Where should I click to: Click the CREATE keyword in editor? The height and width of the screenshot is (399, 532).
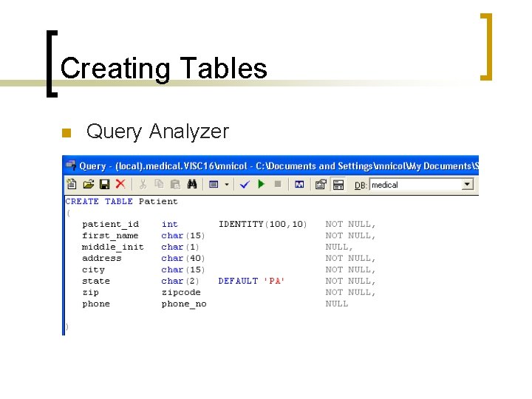(82, 202)
